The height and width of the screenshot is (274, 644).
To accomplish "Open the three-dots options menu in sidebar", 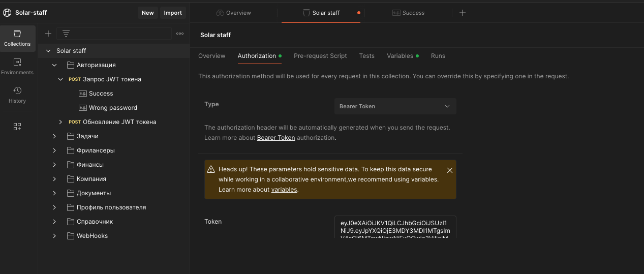I will tap(180, 34).
